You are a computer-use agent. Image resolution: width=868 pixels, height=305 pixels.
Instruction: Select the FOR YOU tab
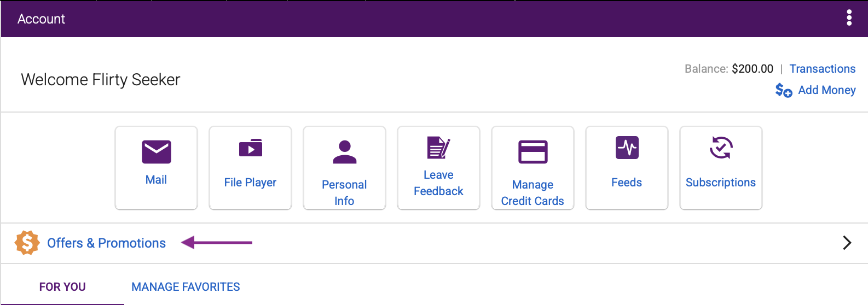tap(62, 287)
